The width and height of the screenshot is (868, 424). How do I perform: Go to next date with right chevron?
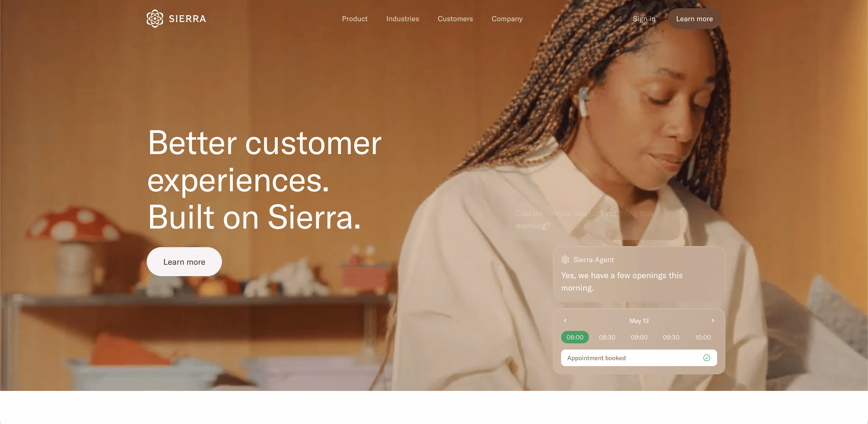(x=713, y=320)
